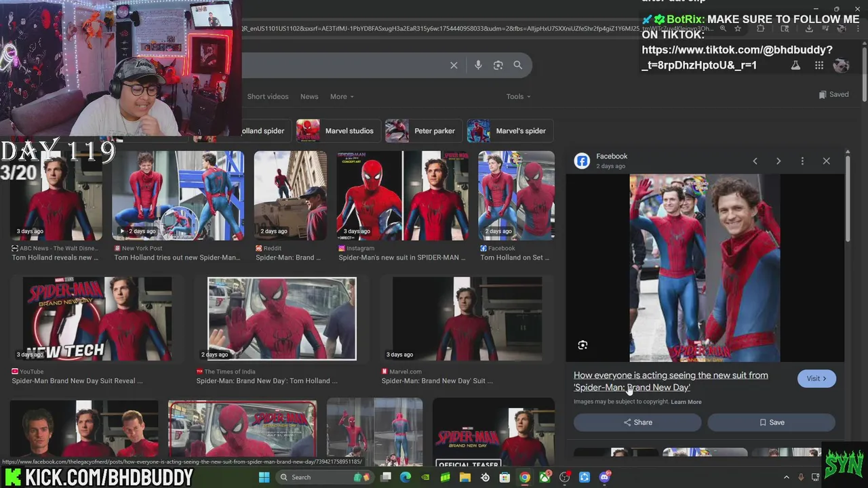Open The Times of India image result
The image size is (868, 488).
coord(282,319)
